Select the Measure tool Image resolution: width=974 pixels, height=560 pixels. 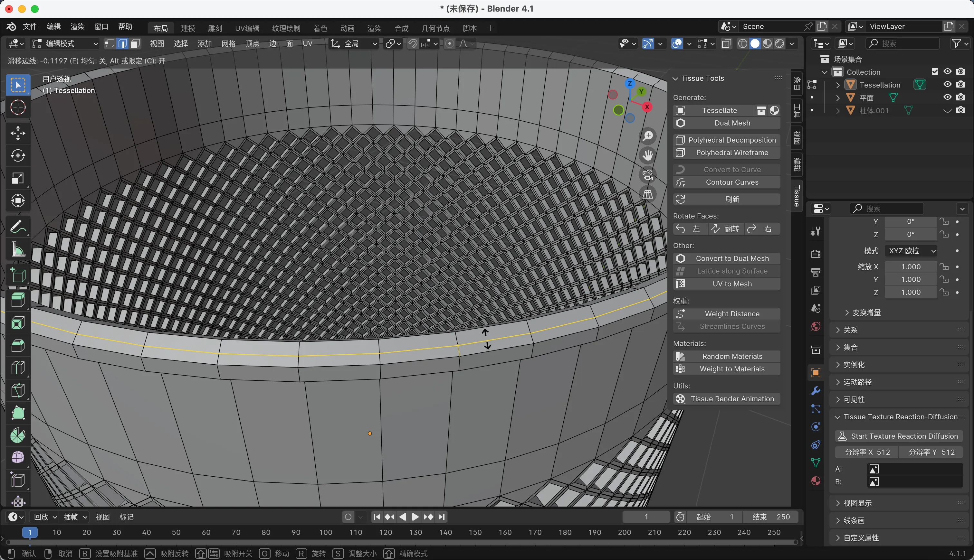coord(18,249)
